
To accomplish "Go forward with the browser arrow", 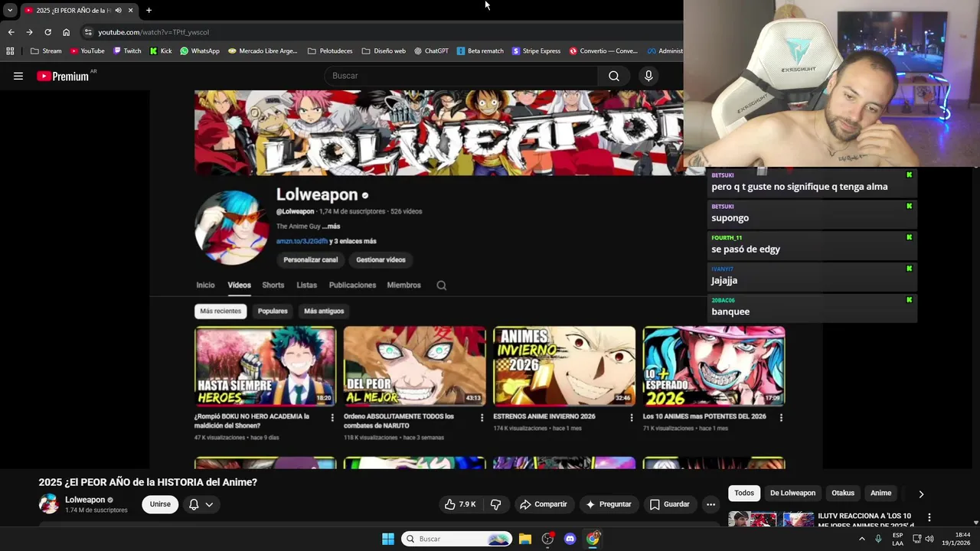I will (29, 32).
